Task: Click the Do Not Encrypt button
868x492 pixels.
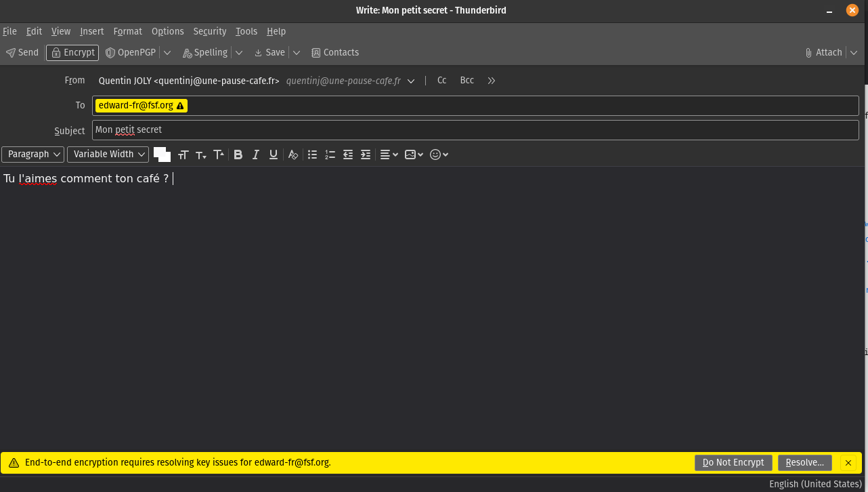Action: click(733, 463)
